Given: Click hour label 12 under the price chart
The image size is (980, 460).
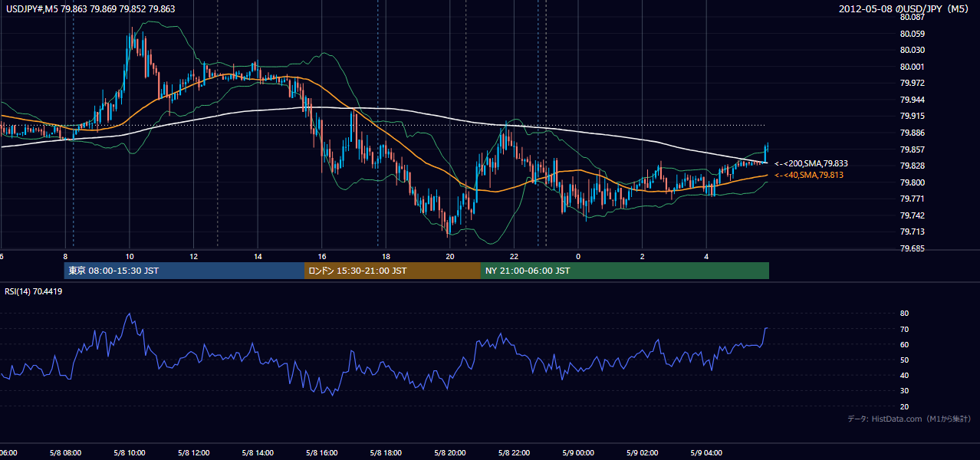Looking at the screenshot, I should pos(194,256).
